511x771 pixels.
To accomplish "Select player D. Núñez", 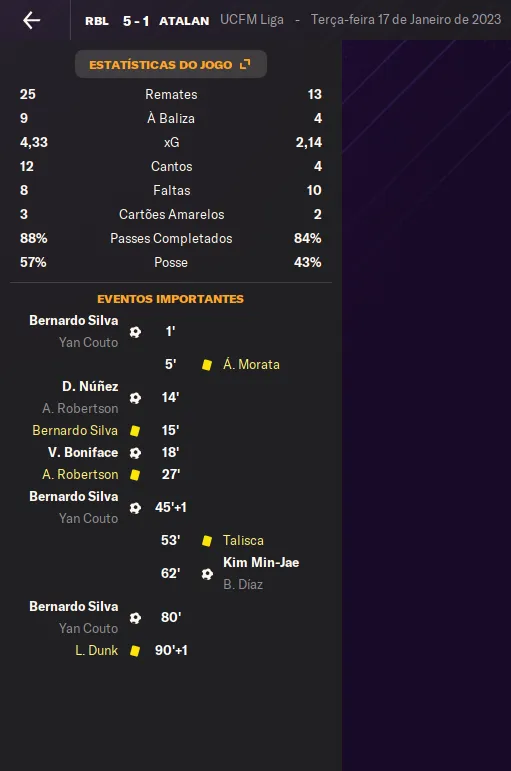I will click(x=90, y=386).
